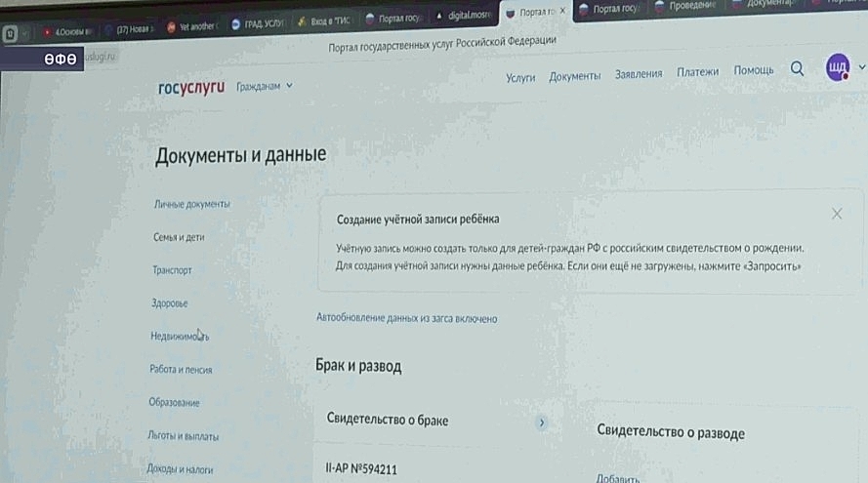Screen dimensions: 868x483
Task: Select Транспорт sidebar section
Action: tap(172, 270)
